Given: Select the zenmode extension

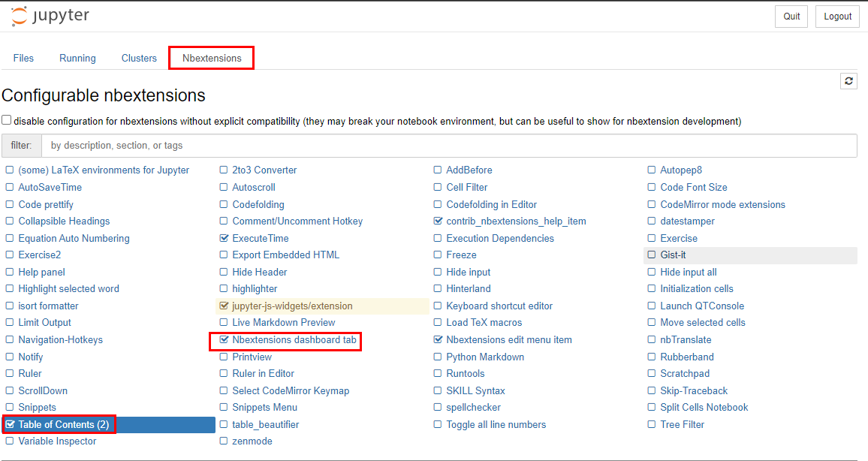Looking at the screenshot, I should point(252,441).
